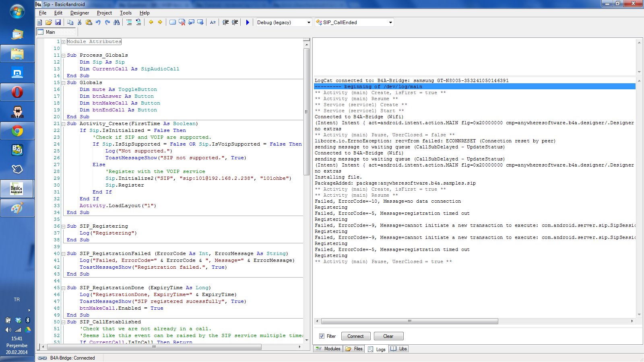Screen dimensions: 644x362
Task: Open Google Chrome from the taskbar
Action: (17, 131)
